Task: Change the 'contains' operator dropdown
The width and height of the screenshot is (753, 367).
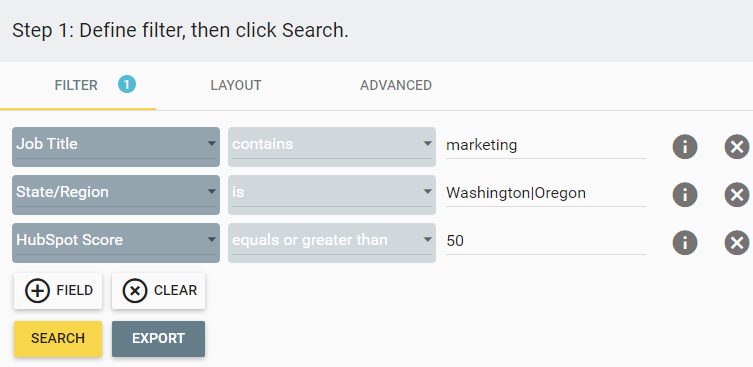Action: (332, 147)
